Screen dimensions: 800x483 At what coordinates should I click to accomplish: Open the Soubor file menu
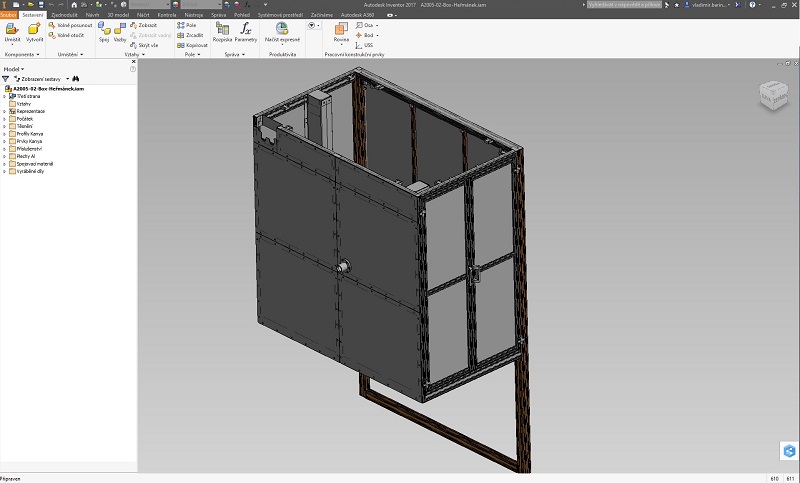tap(8, 15)
